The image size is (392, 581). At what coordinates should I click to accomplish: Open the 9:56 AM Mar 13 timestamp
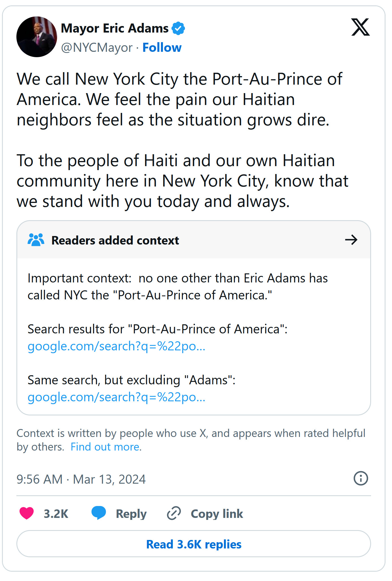[81, 479]
